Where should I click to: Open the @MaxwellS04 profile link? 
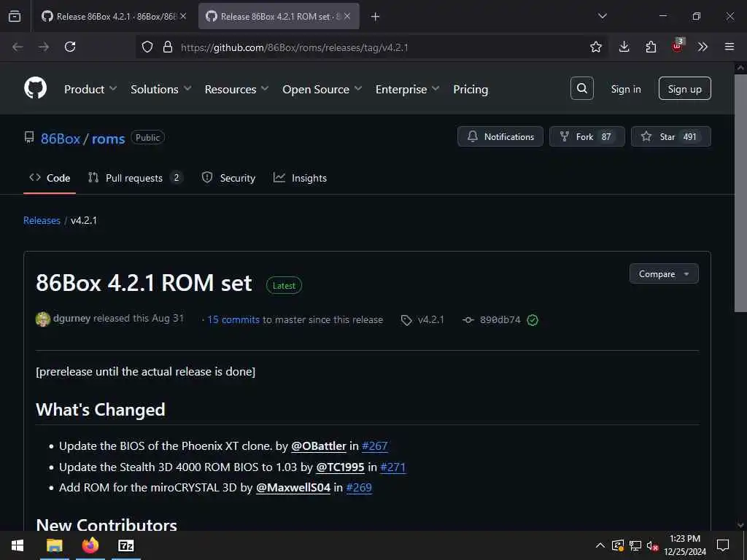293,488
